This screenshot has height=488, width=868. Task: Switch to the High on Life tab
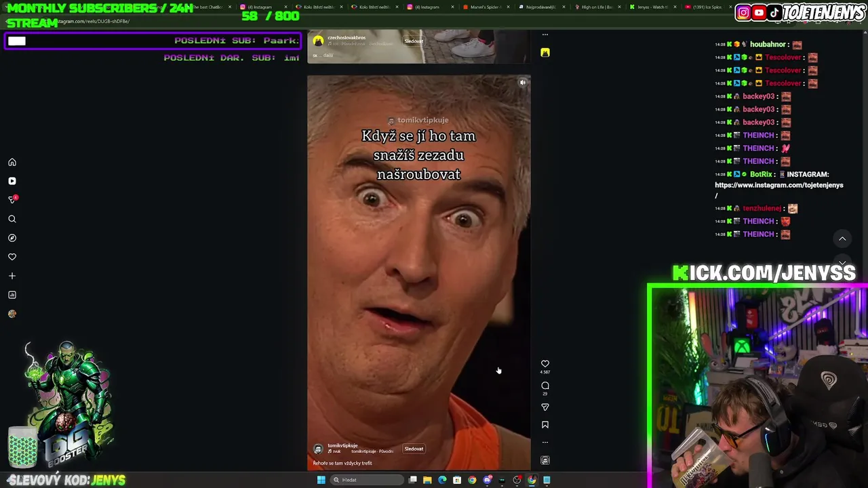click(x=597, y=7)
